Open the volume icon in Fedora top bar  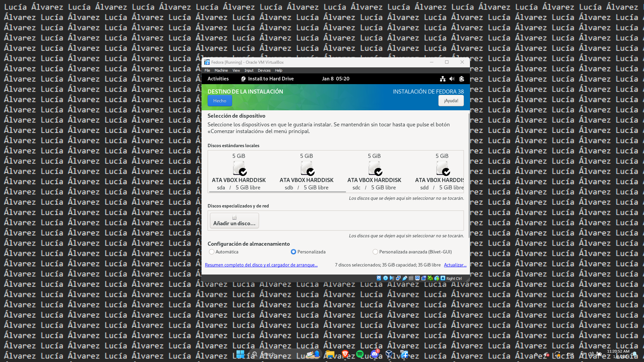pyautogui.click(x=451, y=79)
